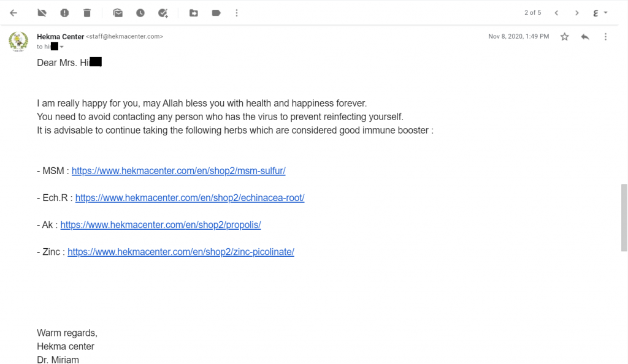This screenshot has height=364, width=628.
Task: Open the msm-sulfur shop link
Action: [178, 171]
